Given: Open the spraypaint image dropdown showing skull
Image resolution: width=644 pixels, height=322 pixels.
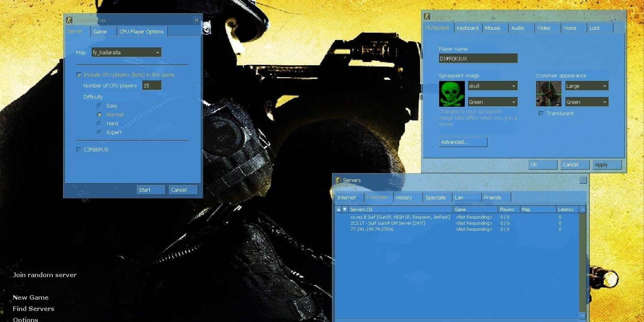Looking at the screenshot, I should (x=492, y=86).
